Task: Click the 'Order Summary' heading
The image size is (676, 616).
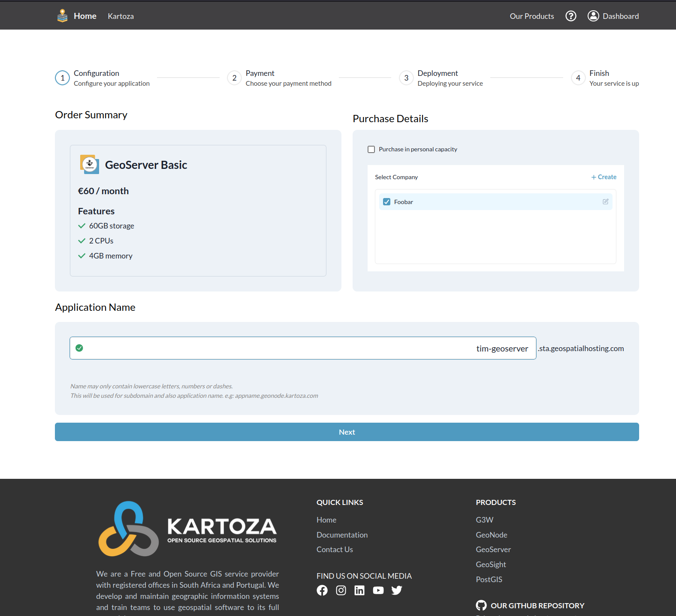Action: [x=91, y=115]
